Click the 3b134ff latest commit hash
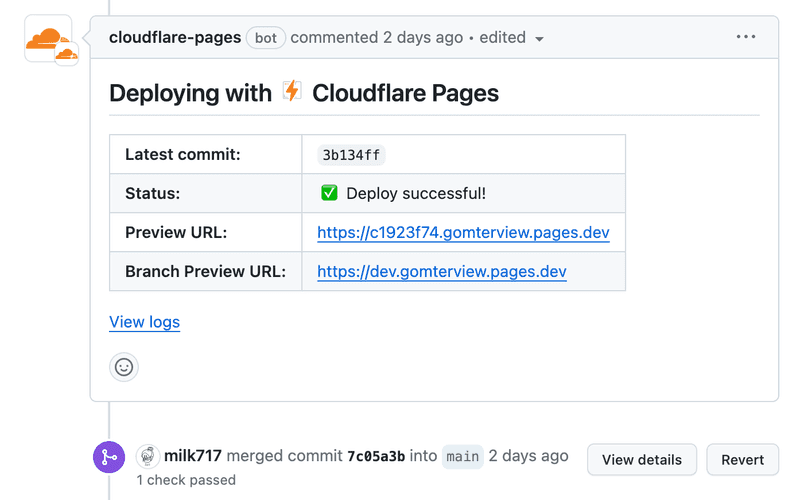 pyautogui.click(x=351, y=155)
